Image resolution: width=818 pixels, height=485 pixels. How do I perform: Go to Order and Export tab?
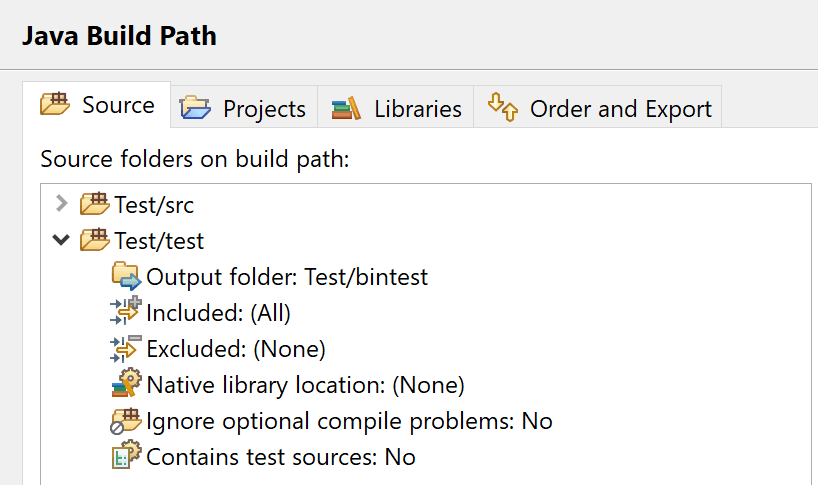click(x=598, y=108)
